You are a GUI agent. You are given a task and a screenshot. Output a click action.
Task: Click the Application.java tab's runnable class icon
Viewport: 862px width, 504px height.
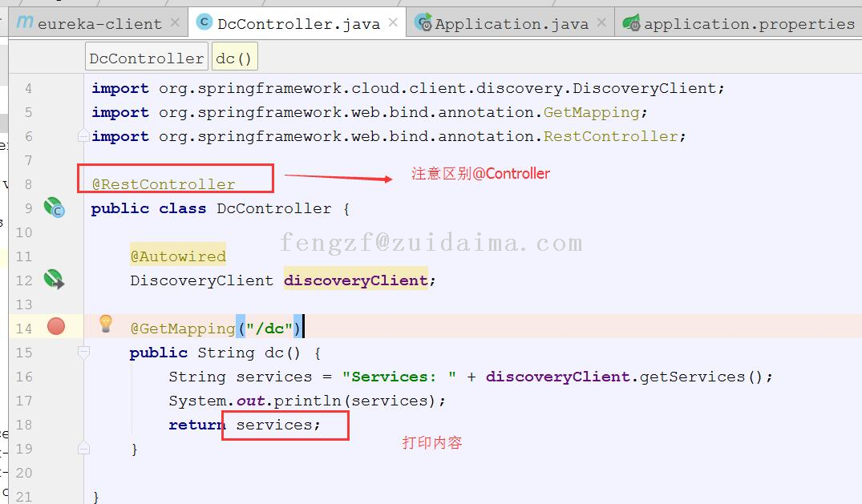point(423,23)
